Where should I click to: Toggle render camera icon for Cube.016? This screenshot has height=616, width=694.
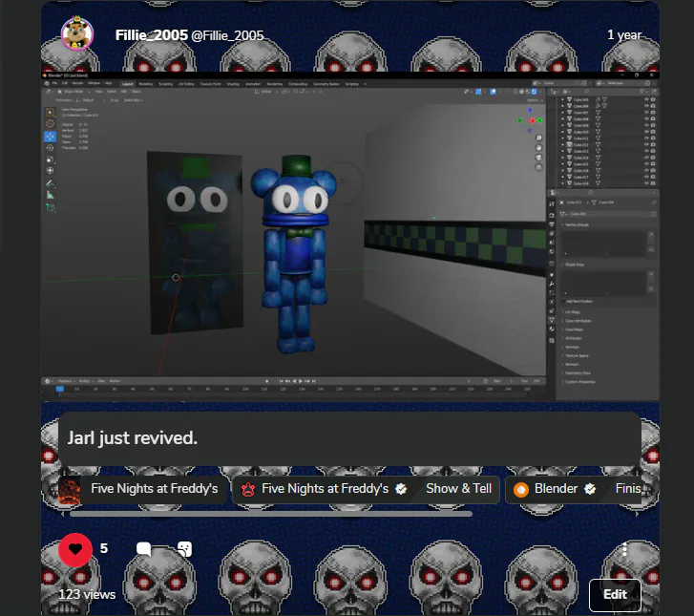(x=653, y=170)
